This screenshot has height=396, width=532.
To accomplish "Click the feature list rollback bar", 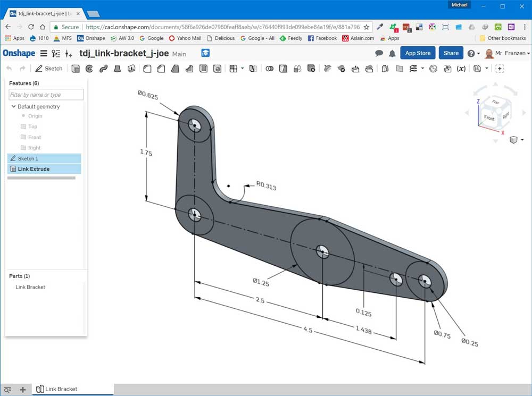I will [x=41, y=178].
